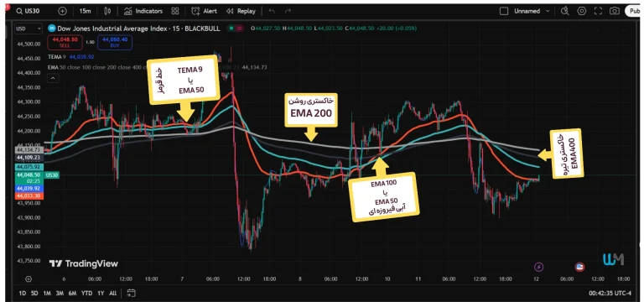Select the All date range
Viewport: 644px width, 302px height.
click(112, 293)
